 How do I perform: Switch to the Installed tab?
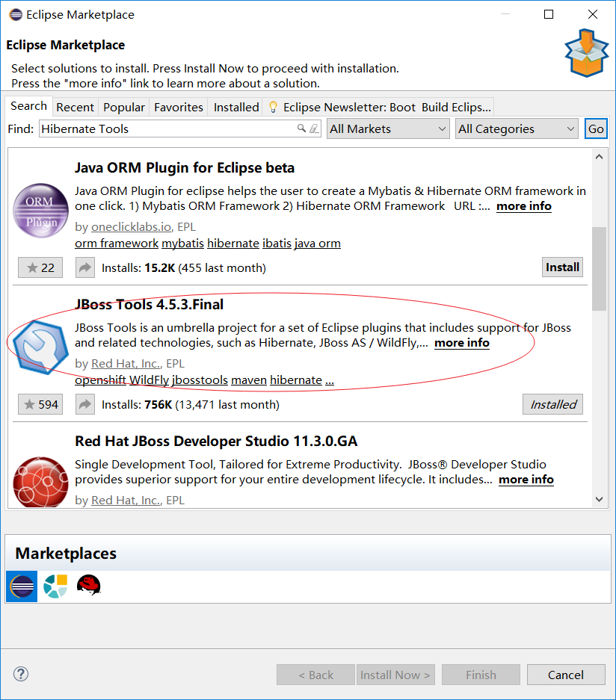[235, 107]
